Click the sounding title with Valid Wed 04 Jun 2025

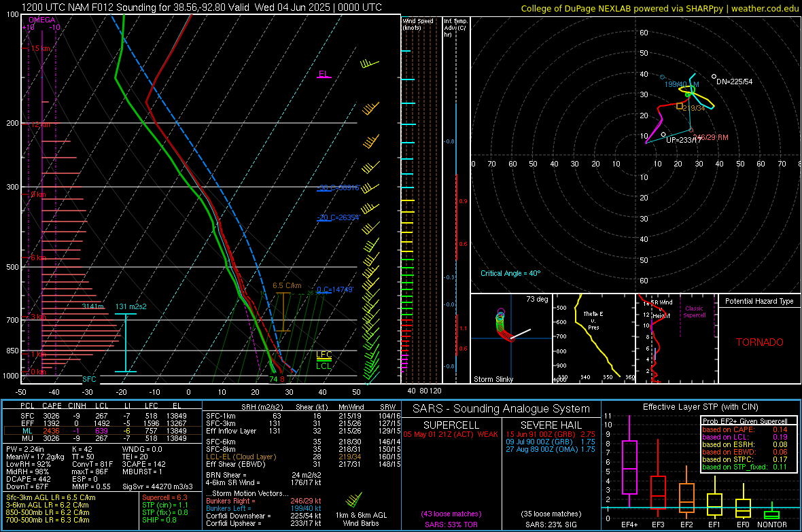click(x=202, y=7)
